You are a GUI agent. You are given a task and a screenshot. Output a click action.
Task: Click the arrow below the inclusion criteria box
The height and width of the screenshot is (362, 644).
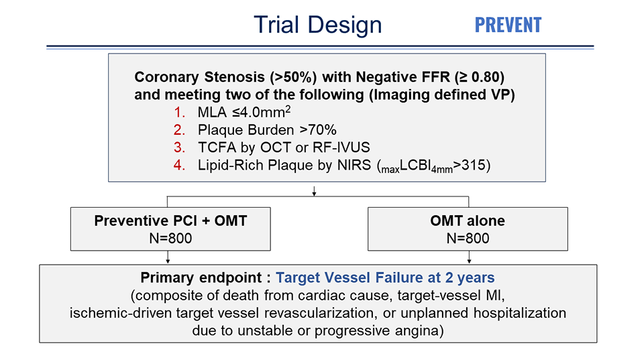(x=314, y=191)
